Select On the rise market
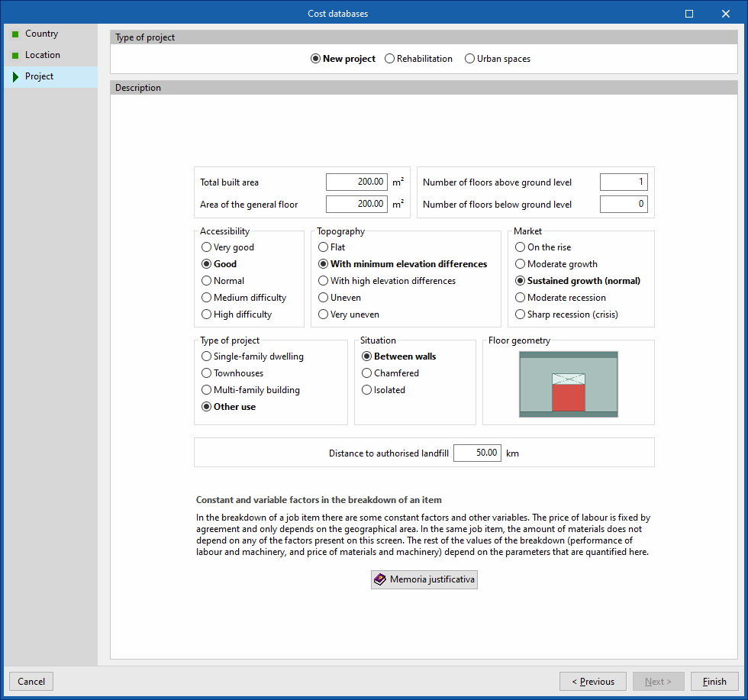 543,247
